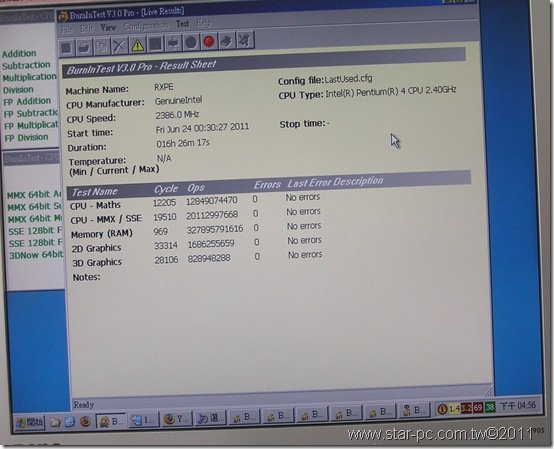Switch to the Firefox 'Y...' taskbar button
Image resolution: width=554 pixels, height=449 pixels.
coord(177,419)
